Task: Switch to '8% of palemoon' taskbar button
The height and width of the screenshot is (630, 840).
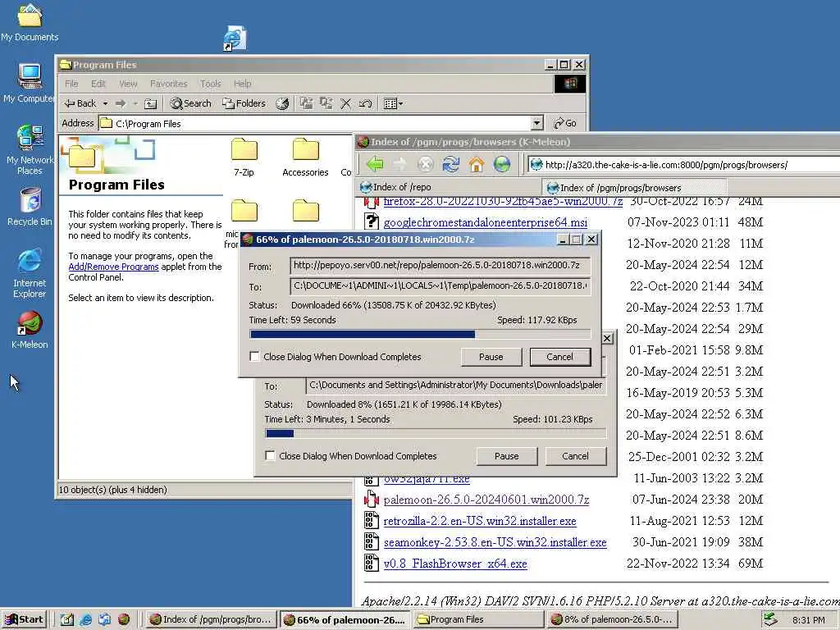Action: tap(612, 619)
